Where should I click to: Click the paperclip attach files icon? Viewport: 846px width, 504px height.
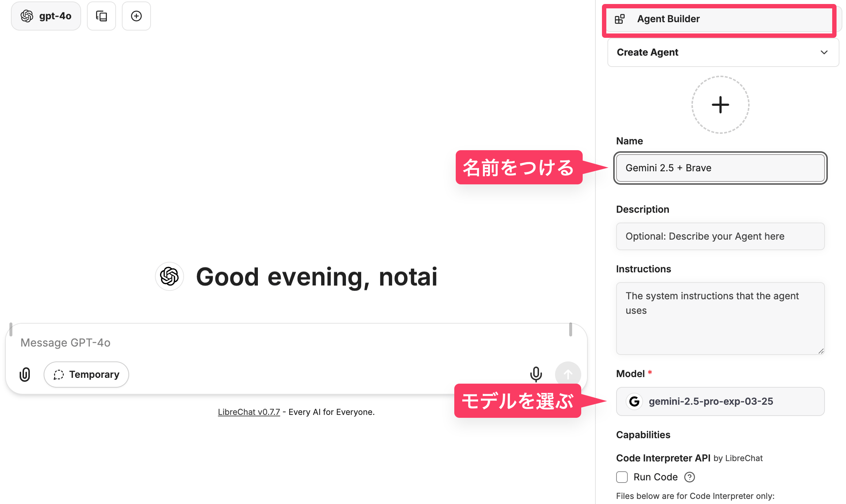pyautogui.click(x=25, y=374)
